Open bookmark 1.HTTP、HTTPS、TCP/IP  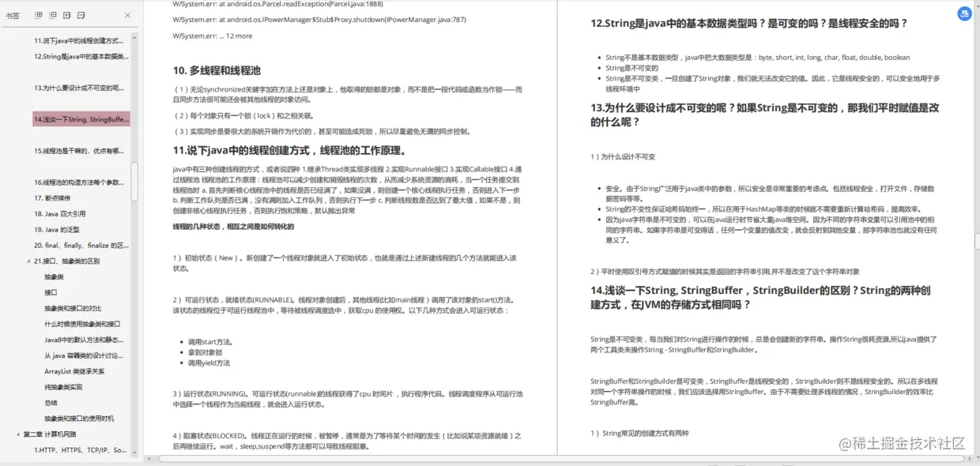tap(80, 450)
